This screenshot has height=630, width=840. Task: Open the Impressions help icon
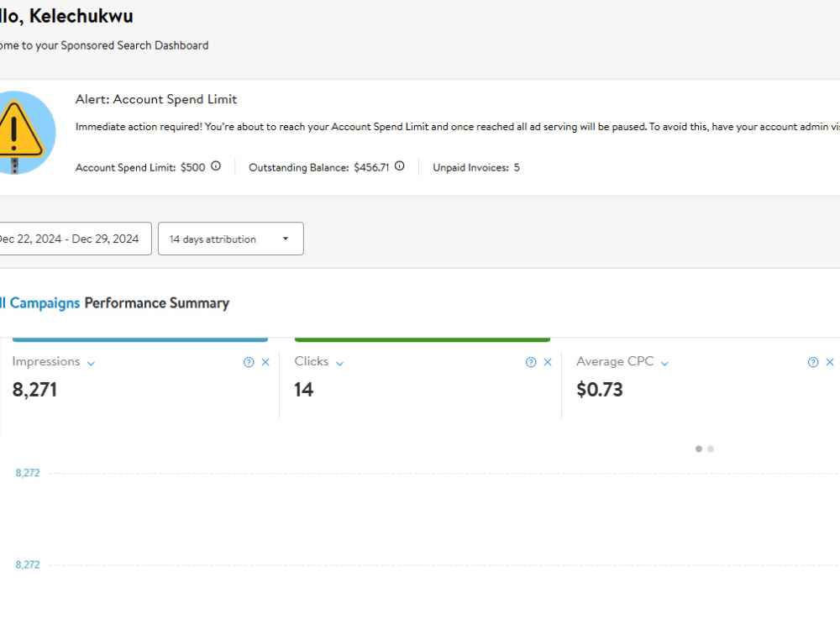249,362
